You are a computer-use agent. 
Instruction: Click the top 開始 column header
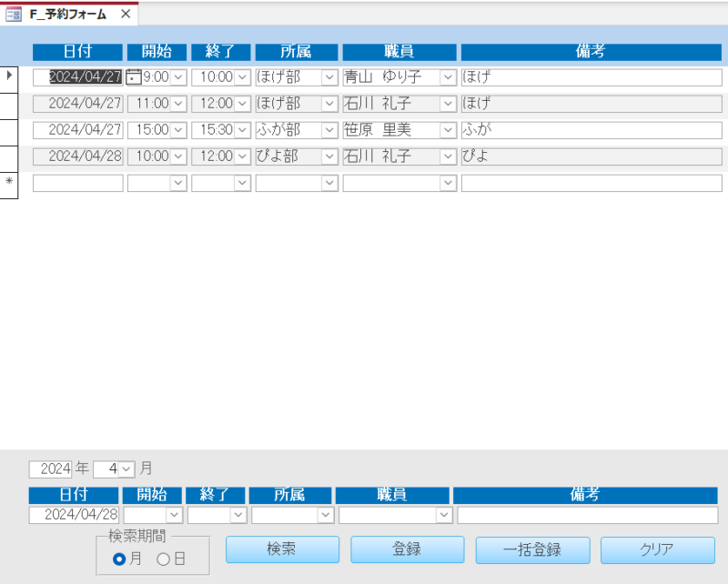(x=157, y=52)
